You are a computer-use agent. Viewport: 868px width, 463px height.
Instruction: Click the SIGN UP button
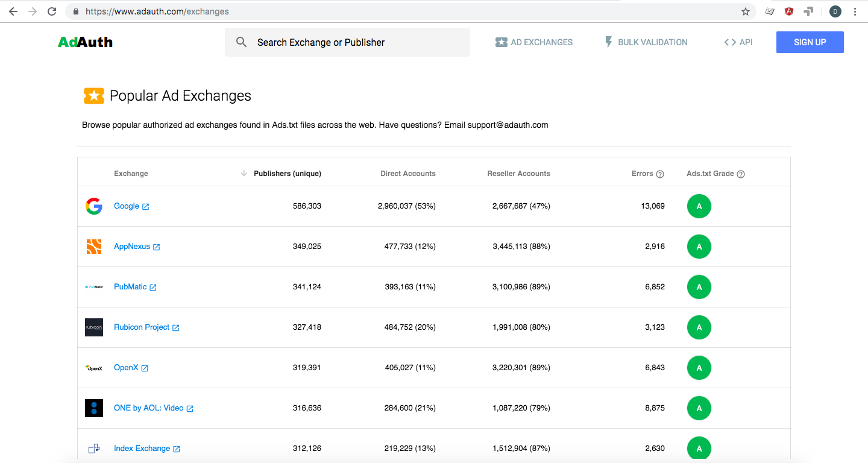(x=810, y=42)
